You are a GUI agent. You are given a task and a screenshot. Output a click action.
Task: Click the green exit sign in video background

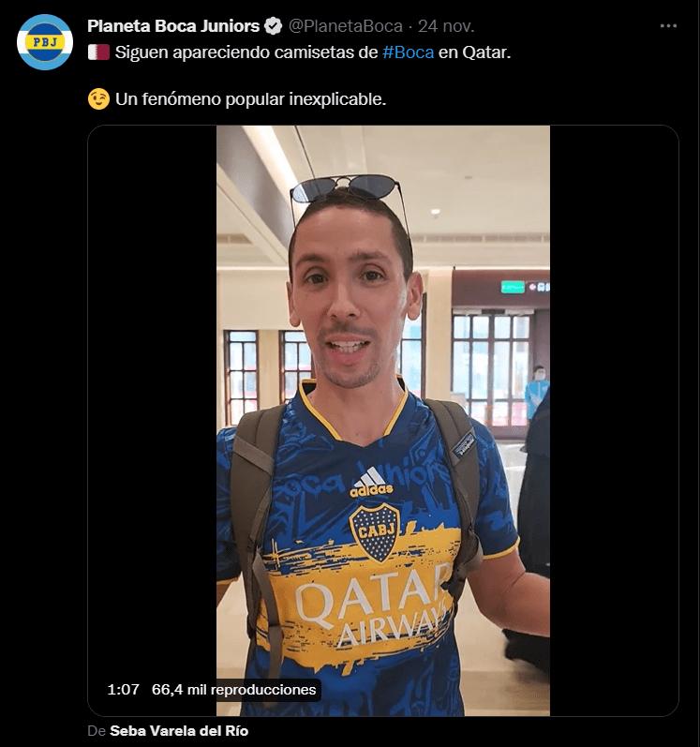[513, 287]
